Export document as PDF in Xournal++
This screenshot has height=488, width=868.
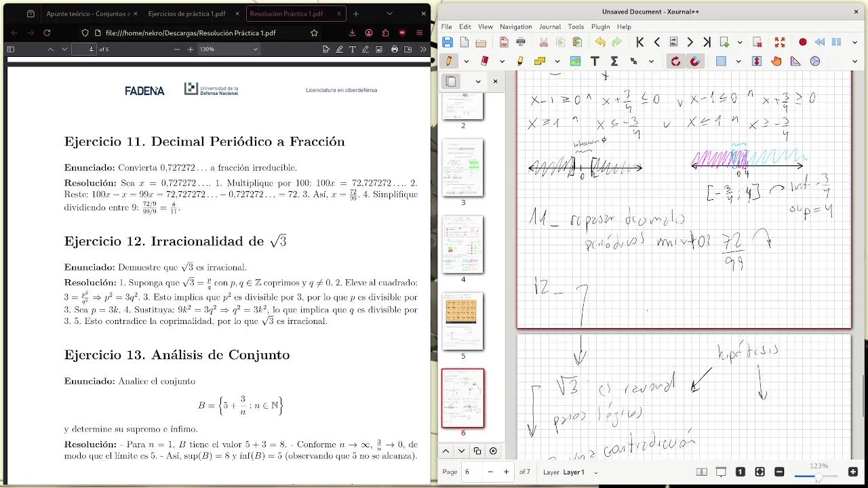pyautogui.click(x=504, y=42)
